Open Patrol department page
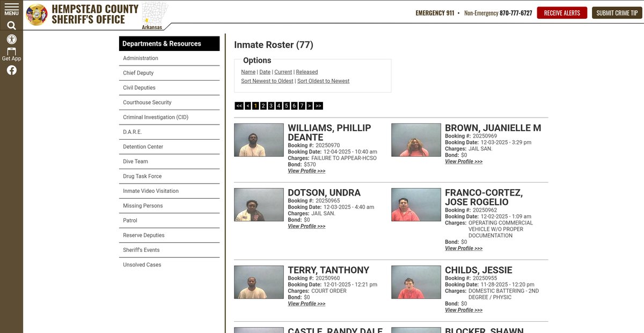The image size is (644, 333). 169,221
